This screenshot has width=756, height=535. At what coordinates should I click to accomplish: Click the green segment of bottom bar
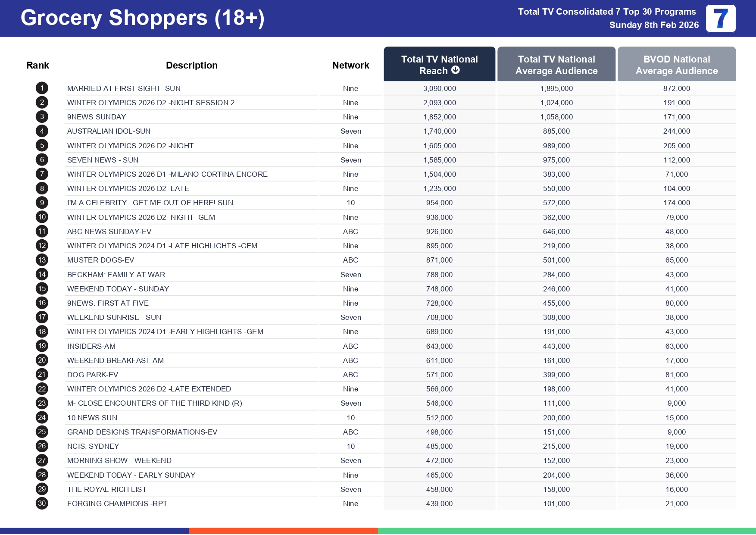pos(566,531)
